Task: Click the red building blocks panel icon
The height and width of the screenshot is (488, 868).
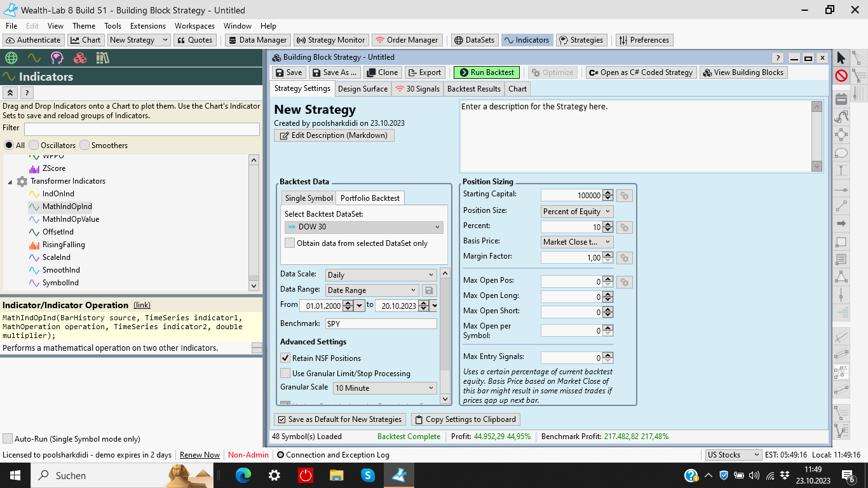Action: (80, 58)
